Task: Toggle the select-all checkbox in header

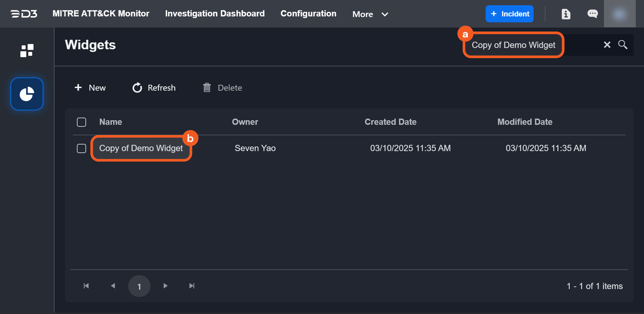Action: [x=81, y=122]
